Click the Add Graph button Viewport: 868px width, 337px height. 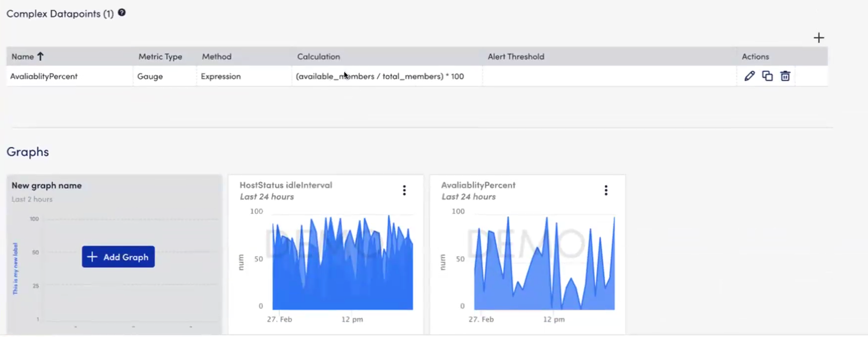[118, 257]
